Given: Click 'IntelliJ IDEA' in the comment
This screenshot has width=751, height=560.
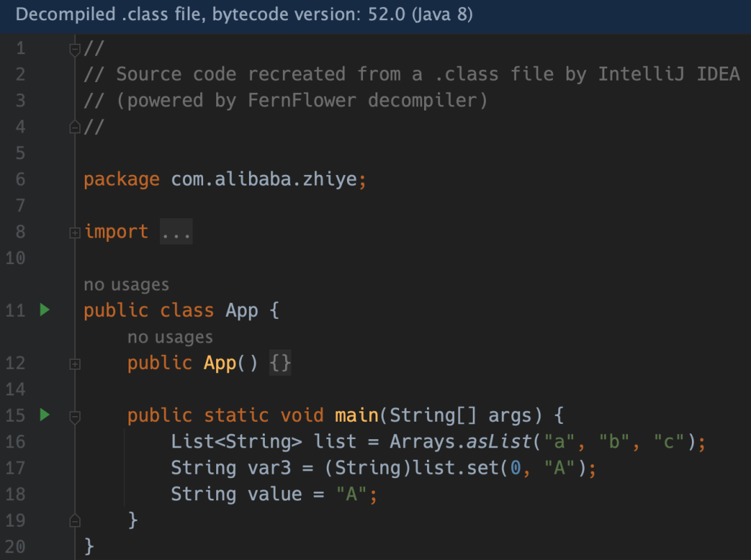Looking at the screenshot, I should [669, 74].
